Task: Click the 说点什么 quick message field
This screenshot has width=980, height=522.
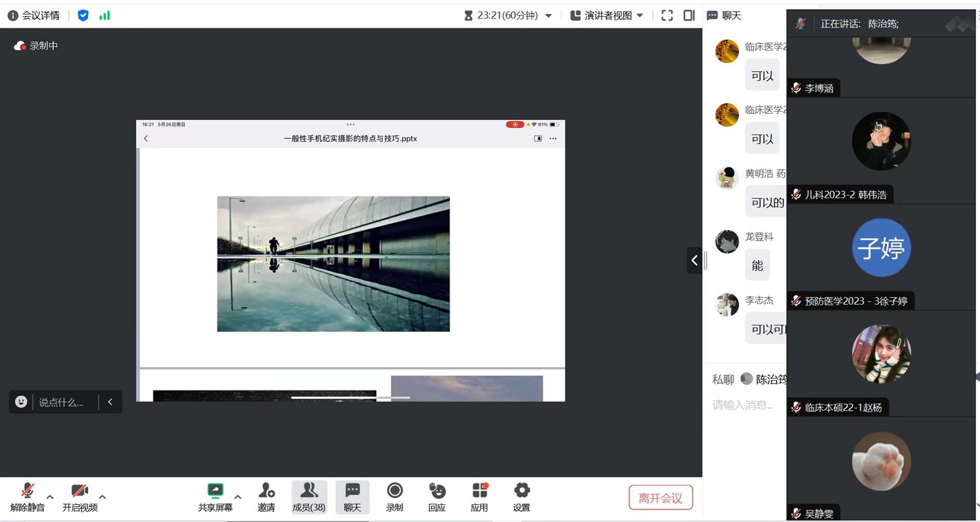Action: click(62, 402)
